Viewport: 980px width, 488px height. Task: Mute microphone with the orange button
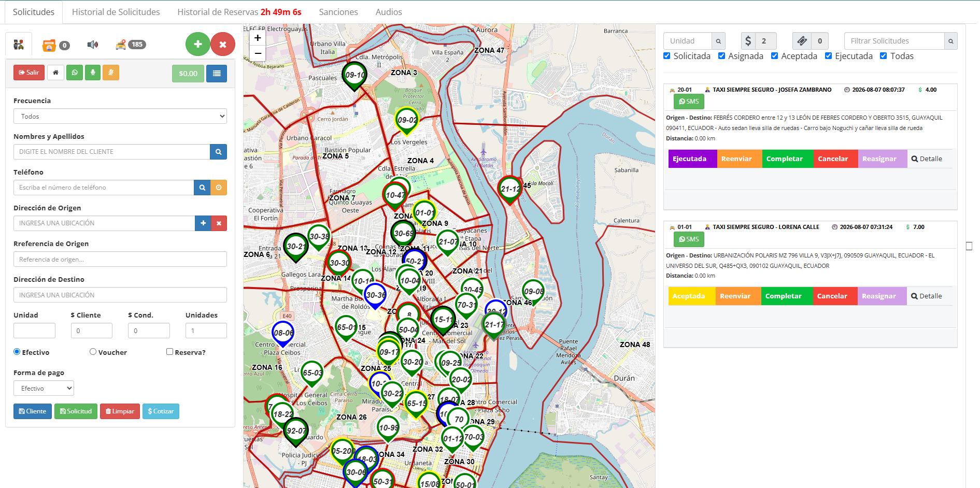[x=111, y=73]
